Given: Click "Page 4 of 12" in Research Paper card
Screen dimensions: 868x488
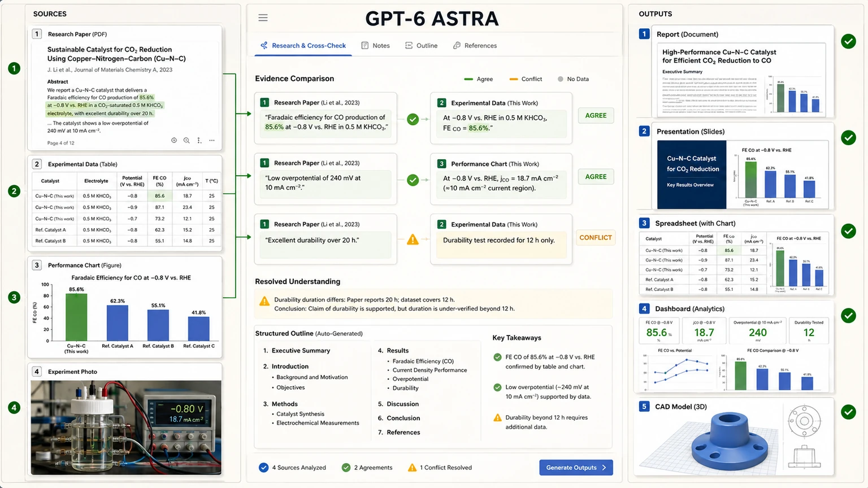Looking at the screenshot, I should tap(60, 143).
